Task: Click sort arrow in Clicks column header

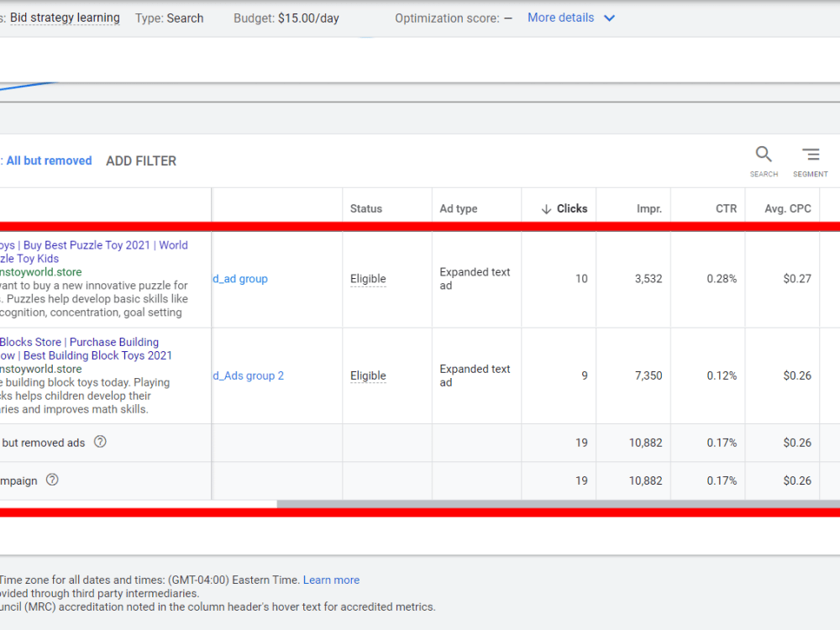Action: 546,209
